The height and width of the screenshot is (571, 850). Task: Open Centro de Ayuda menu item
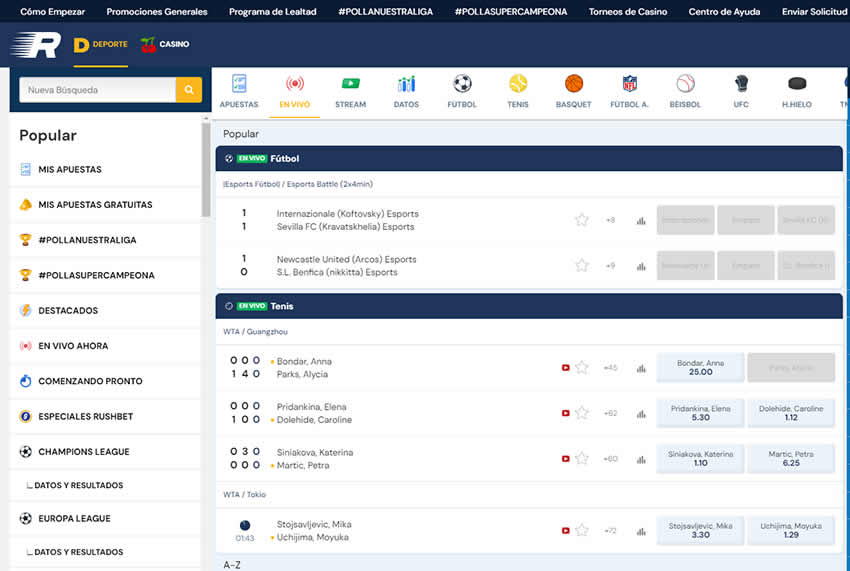724,11
